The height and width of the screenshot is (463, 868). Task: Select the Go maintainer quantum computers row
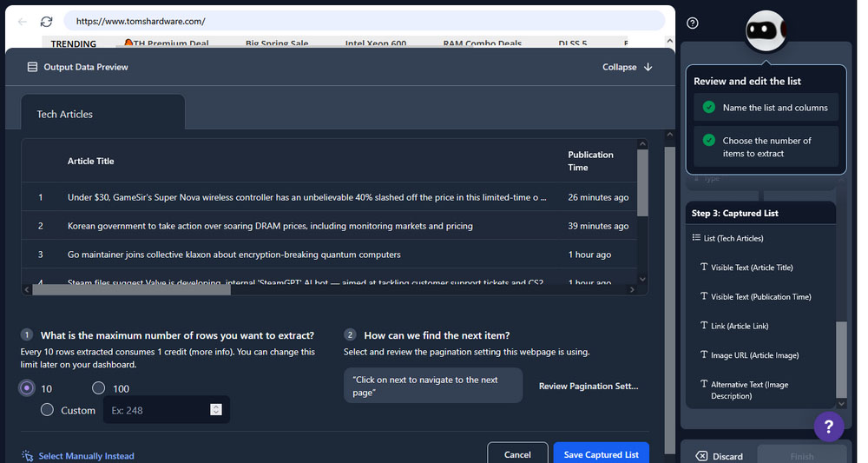pos(329,255)
